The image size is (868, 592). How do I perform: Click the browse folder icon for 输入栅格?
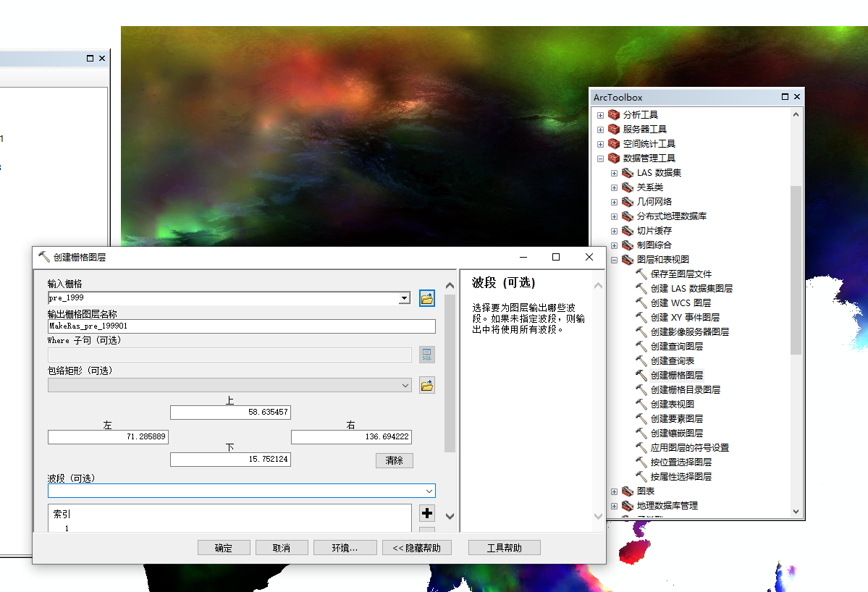coord(427,298)
